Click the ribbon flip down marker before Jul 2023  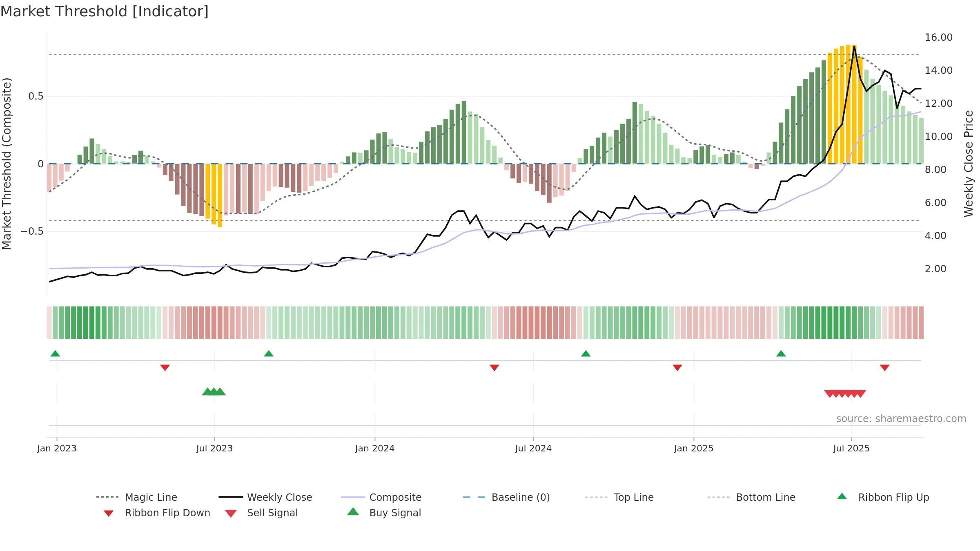click(165, 368)
